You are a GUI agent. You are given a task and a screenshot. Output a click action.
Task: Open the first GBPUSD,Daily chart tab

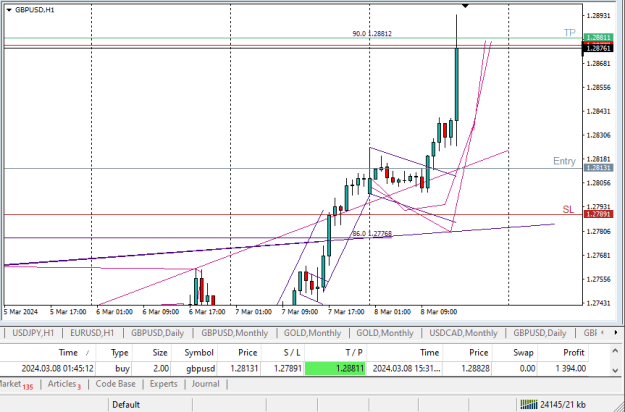coord(157,333)
